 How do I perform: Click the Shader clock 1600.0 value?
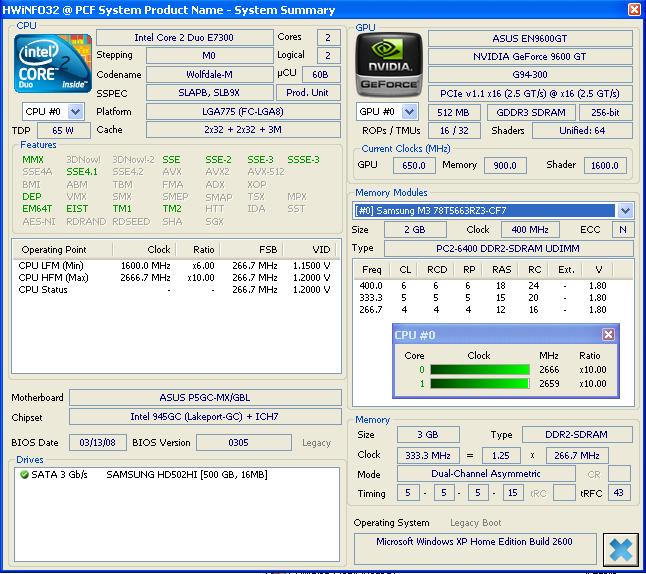click(x=604, y=165)
